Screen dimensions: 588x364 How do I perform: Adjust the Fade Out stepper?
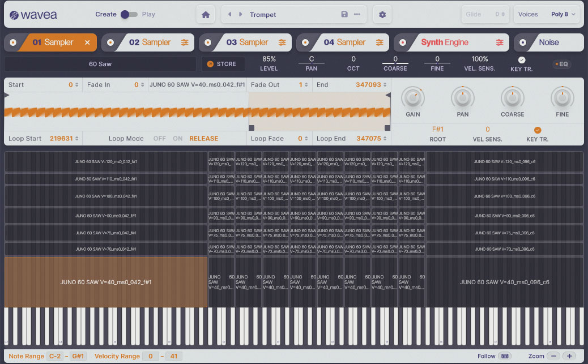click(x=306, y=85)
